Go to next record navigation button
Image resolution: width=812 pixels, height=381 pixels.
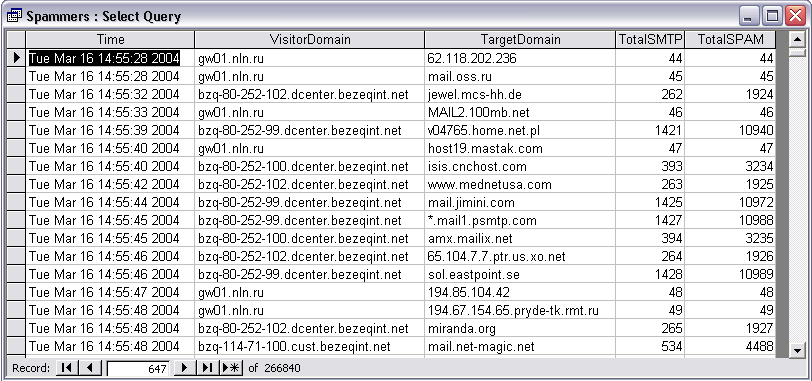coord(185,368)
